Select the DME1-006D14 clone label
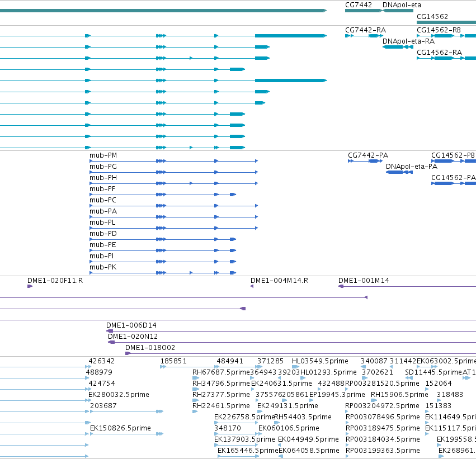The image size is (476, 459). 131,325
